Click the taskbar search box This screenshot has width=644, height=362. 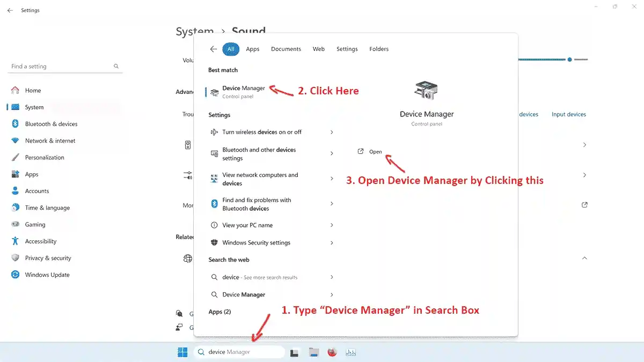(x=239, y=352)
